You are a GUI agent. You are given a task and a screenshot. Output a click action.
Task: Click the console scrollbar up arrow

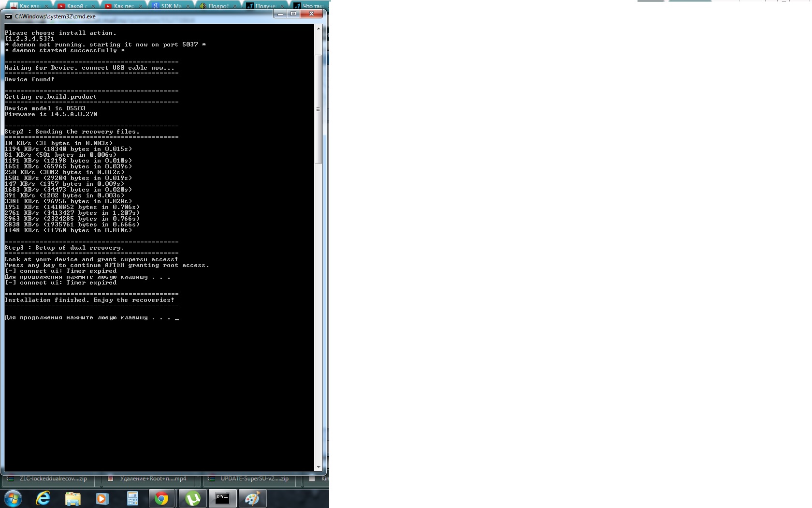pos(318,29)
